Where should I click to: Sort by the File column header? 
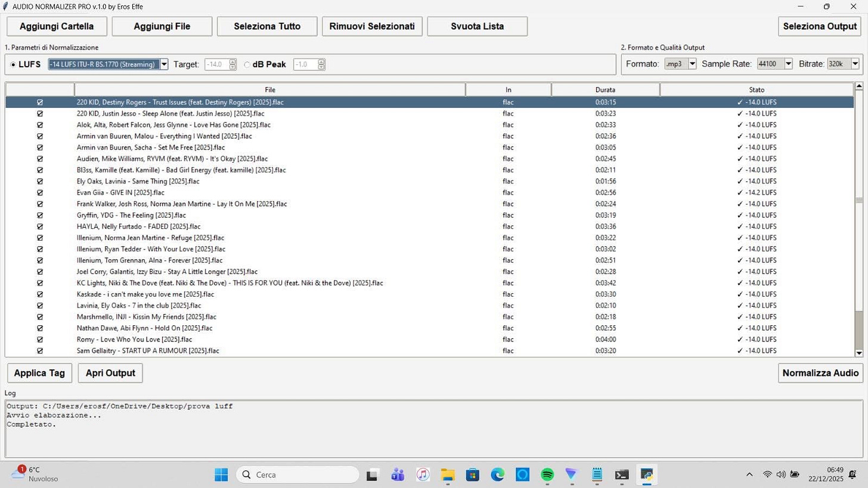270,90
